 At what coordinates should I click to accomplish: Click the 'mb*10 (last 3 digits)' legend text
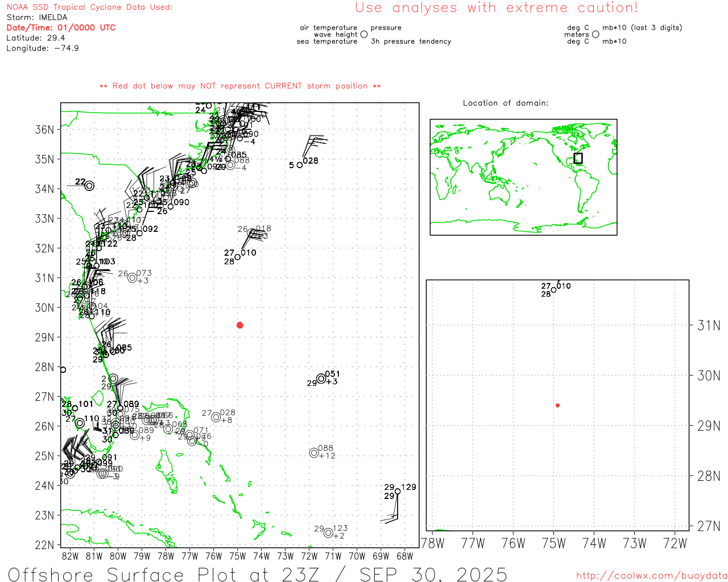tap(642, 28)
